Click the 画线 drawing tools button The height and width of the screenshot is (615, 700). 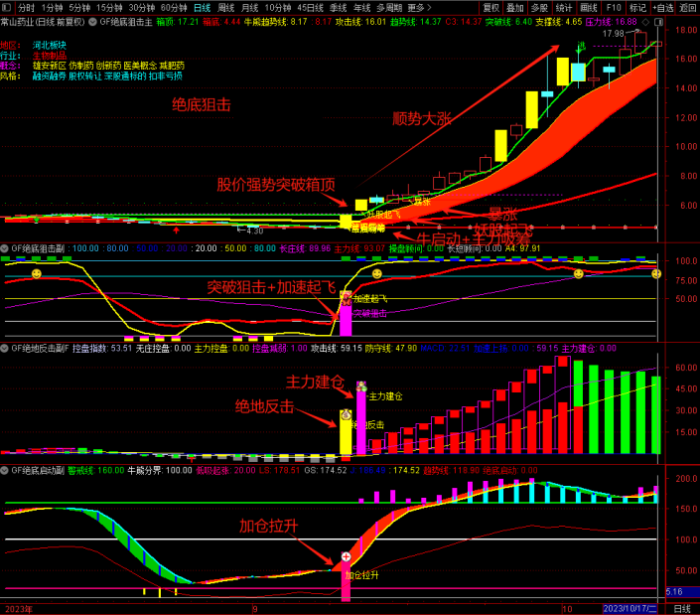pos(588,7)
